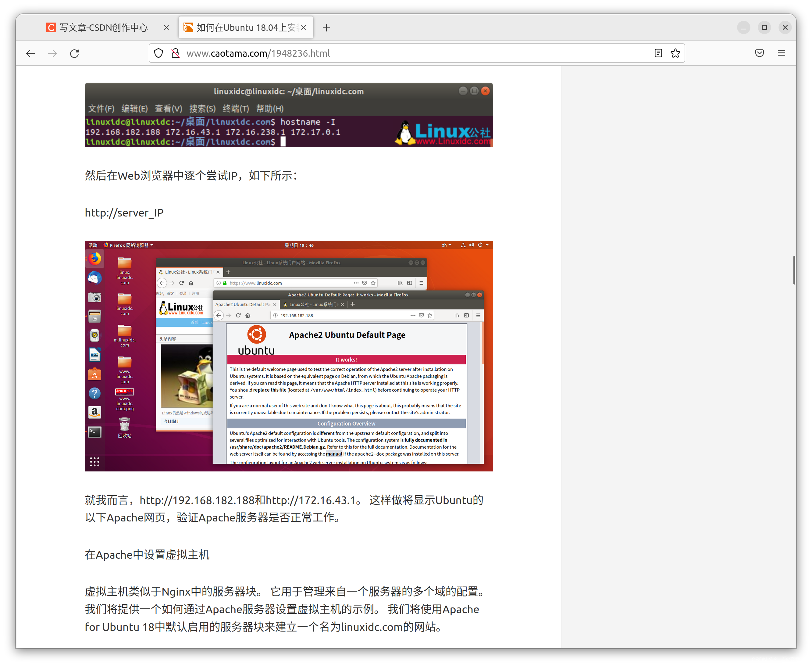Toggle reader view for the article

pyautogui.click(x=658, y=53)
